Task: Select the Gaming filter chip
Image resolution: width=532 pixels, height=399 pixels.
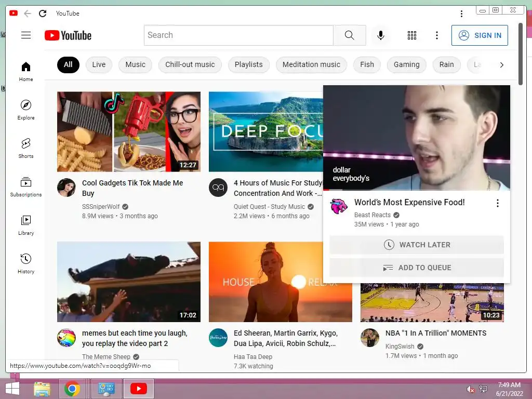Action: click(x=406, y=65)
